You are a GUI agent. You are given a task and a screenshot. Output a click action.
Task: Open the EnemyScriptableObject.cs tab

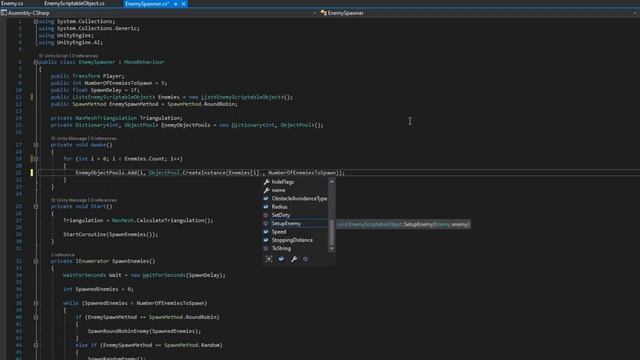[x=74, y=3]
